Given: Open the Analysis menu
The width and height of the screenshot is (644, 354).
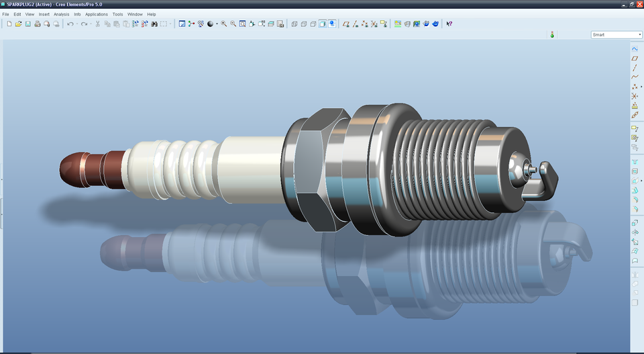Looking at the screenshot, I should (x=62, y=14).
